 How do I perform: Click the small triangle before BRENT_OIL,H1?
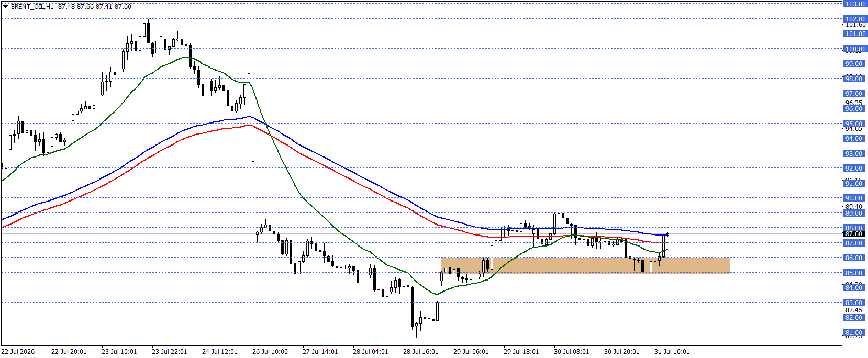tap(5, 7)
